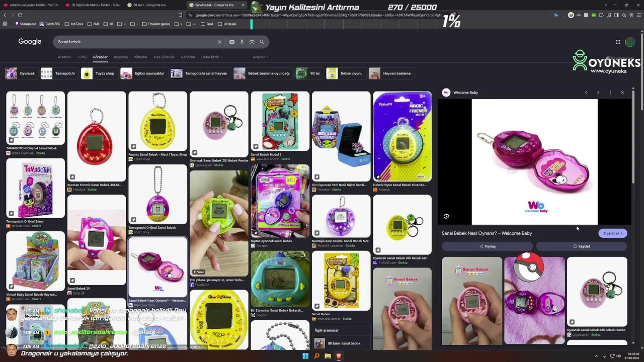Submit search with the magnifier icon
Image resolution: width=644 pixels, height=362 pixels.
(x=262, y=42)
